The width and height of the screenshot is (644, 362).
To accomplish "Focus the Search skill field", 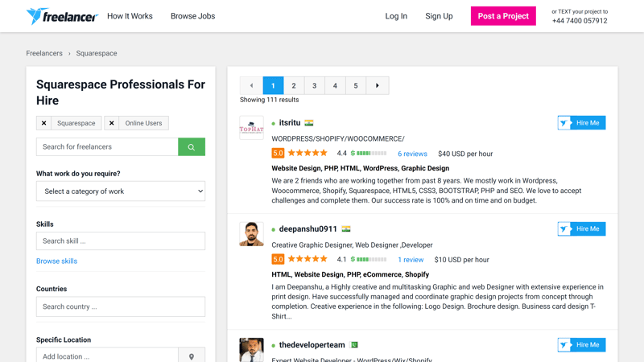I will coord(121,241).
